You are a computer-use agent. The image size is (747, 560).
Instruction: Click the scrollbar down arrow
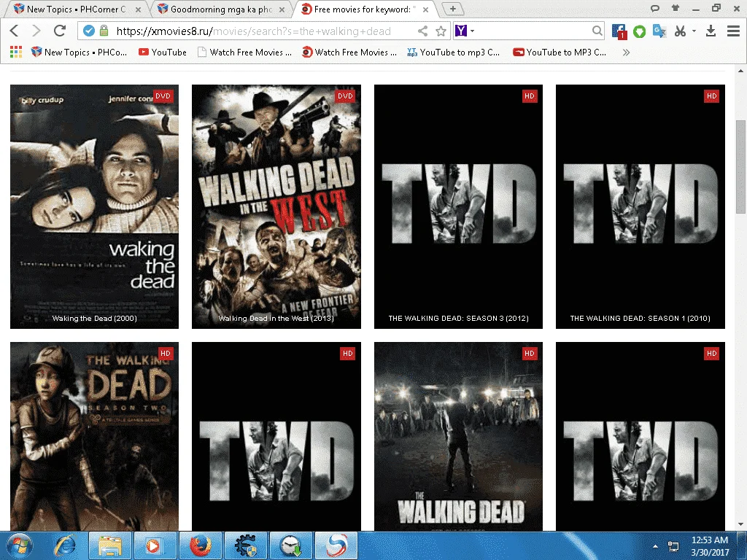tap(740, 525)
